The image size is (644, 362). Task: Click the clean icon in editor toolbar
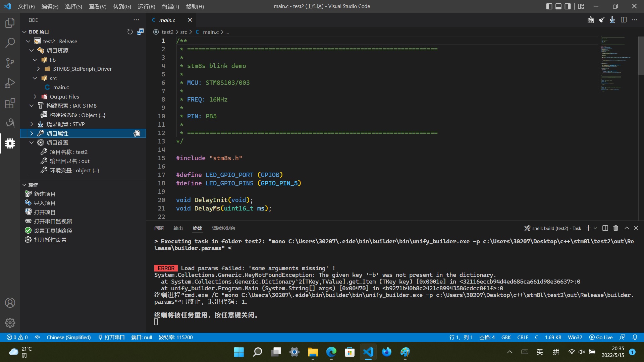click(602, 20)
